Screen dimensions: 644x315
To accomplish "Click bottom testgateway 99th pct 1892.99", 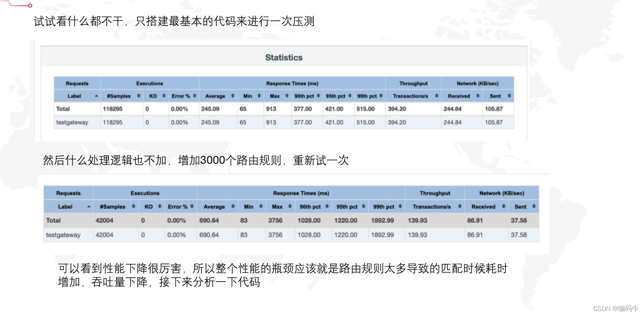I will (382, 235).
